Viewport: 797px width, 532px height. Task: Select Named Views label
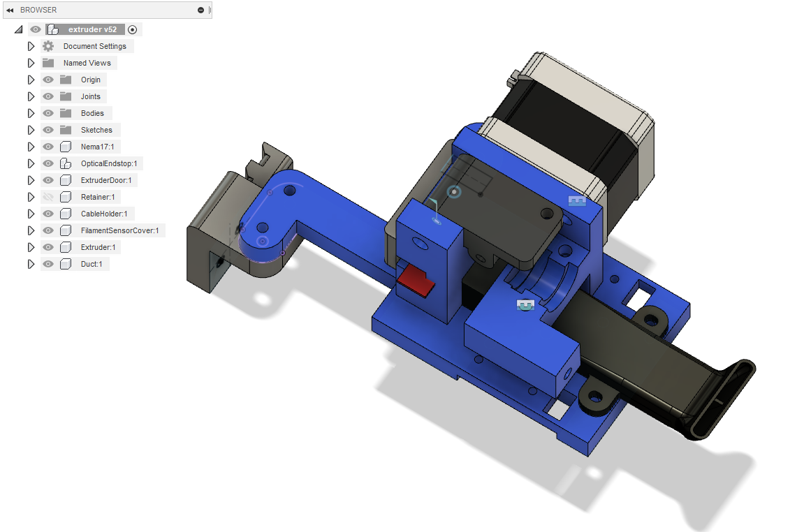(x=87, y=63)
